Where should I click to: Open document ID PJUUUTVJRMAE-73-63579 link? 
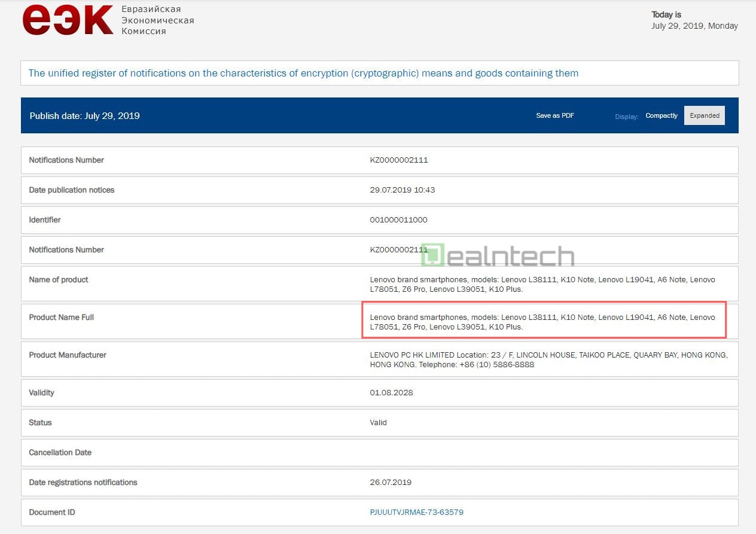click(416, 512)
